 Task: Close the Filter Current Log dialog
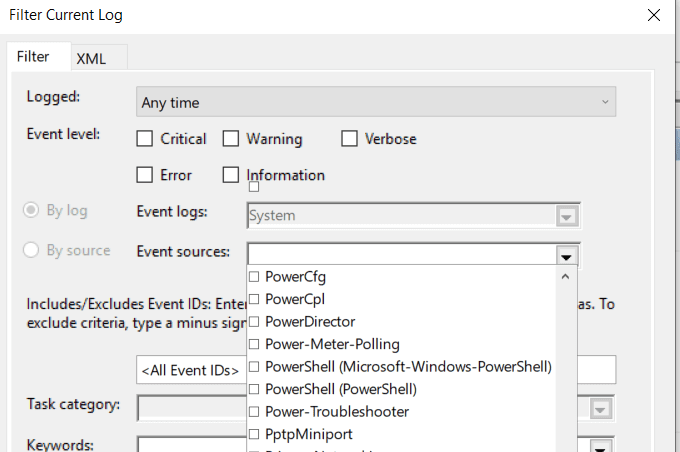coord(654,16)
